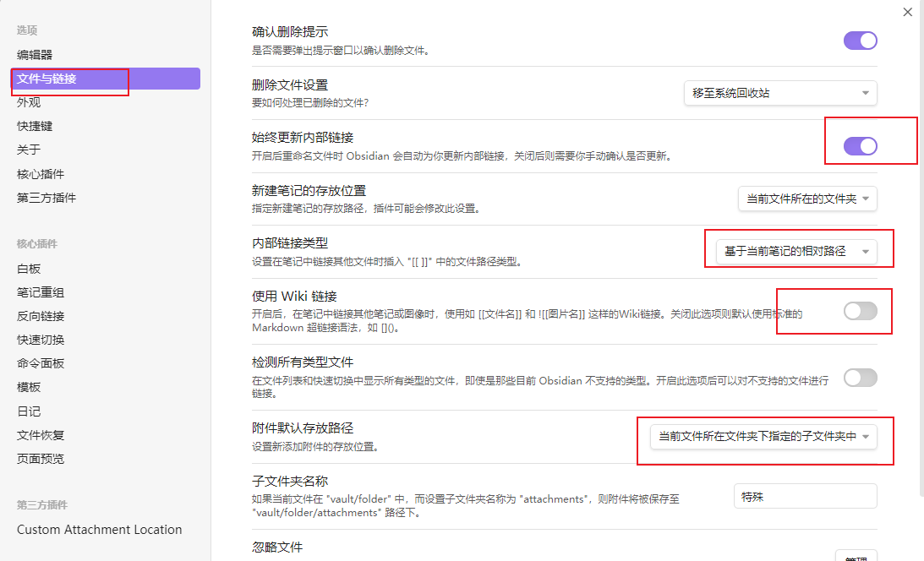Open the 第三方插件 tab under 选项
Screen dimensions: 924x561
pyautogui.click(x=46, y=198)
